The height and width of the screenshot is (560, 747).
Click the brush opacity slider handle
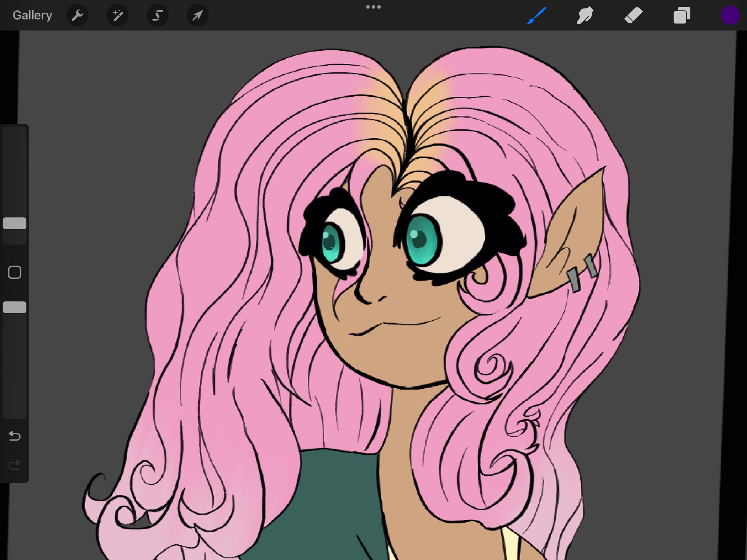click(x=15, y=307)
